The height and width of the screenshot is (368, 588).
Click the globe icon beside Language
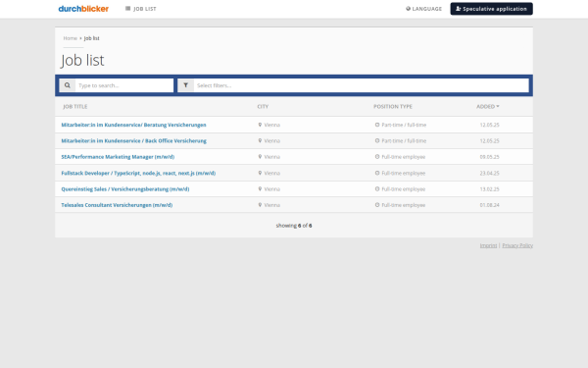click(408, 9)
